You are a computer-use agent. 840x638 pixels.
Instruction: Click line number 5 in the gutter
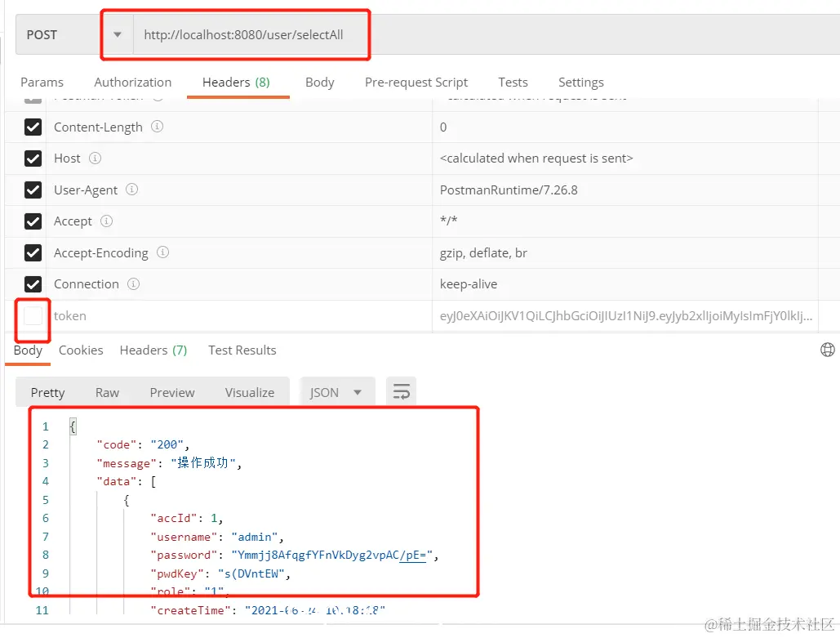[x=46, y=500]
